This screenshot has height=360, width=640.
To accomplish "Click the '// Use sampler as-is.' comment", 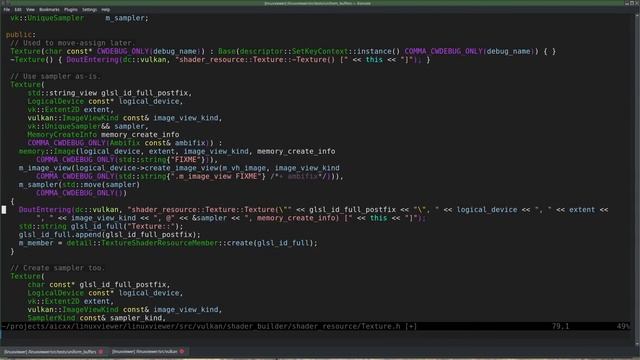I will pyautogui.click(x=56, y=76).
